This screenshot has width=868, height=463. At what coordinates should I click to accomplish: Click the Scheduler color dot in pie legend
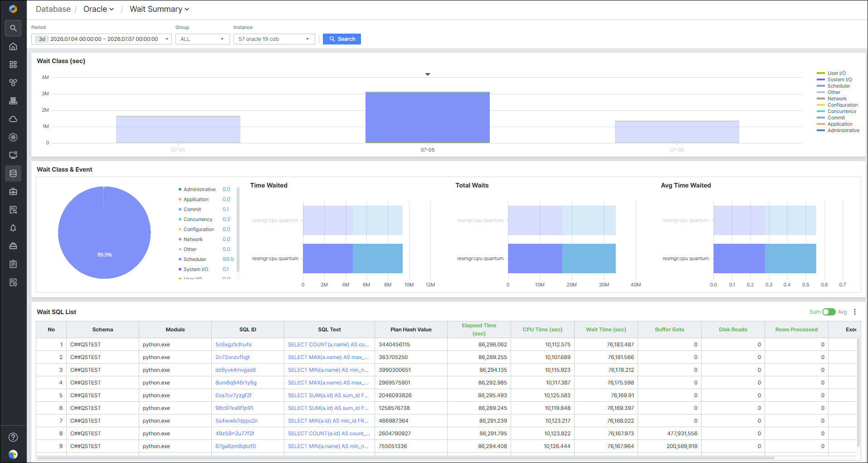point(180,259)
